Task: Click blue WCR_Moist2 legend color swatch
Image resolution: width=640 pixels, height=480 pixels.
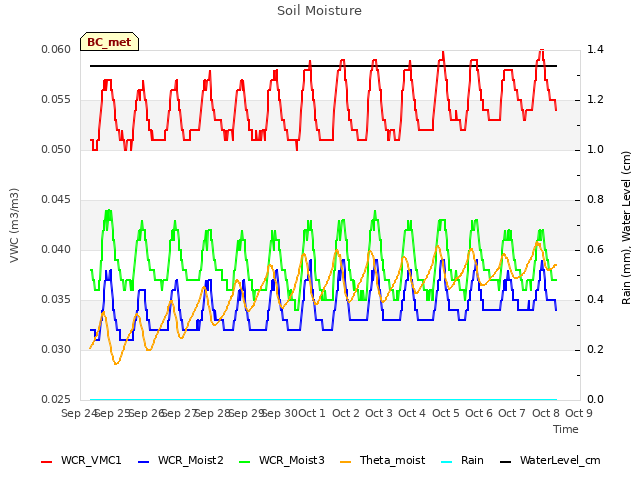Action: pyautogui.click(x=144, y=462)
